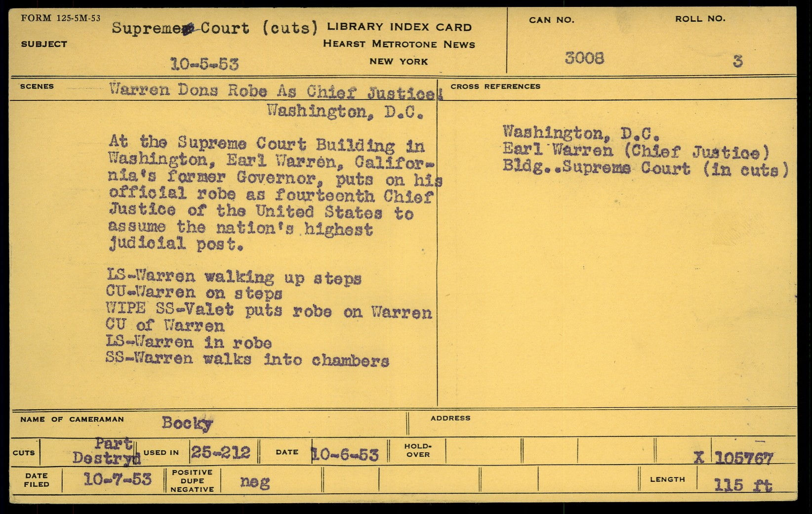Select the title "Warren Dons Robe As Chief Justice"
The image size is (812, 514).
276,91
